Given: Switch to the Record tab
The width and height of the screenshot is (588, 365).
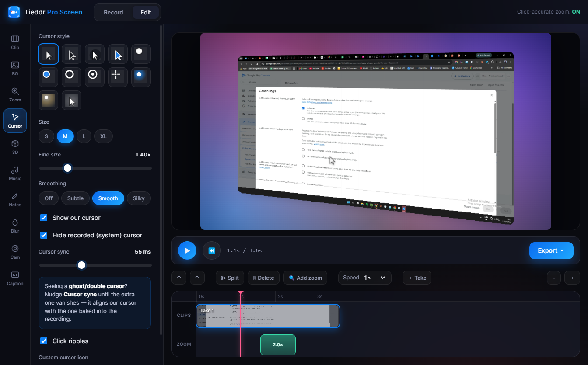Looking at the screenshot, I should pos(113,12).
